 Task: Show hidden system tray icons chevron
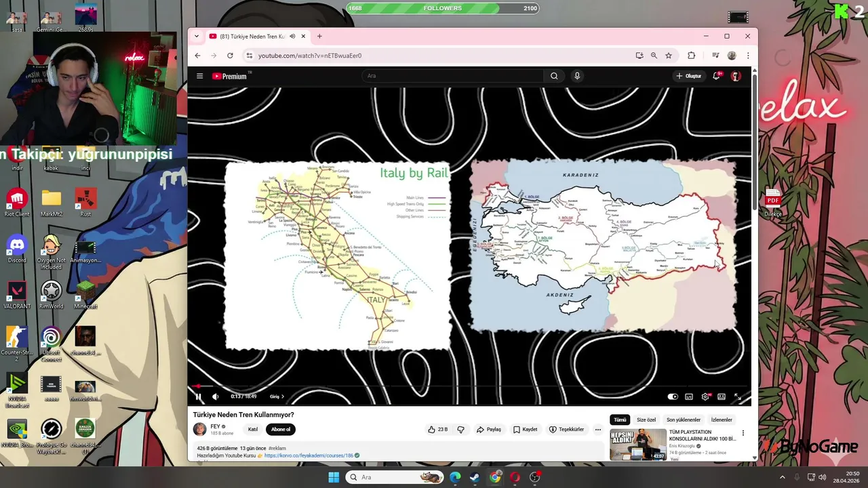(782, 477)
